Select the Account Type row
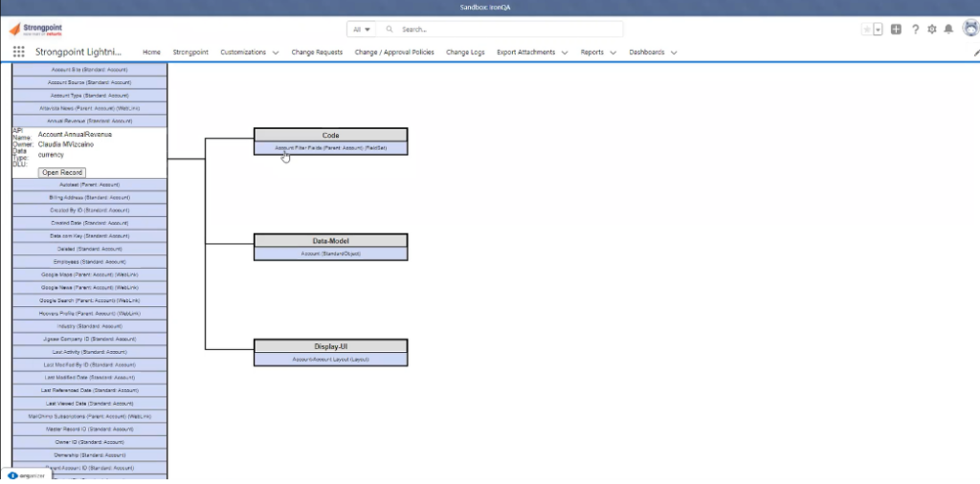The width and height of the screenshot is (980, 484). click(89, 96)
